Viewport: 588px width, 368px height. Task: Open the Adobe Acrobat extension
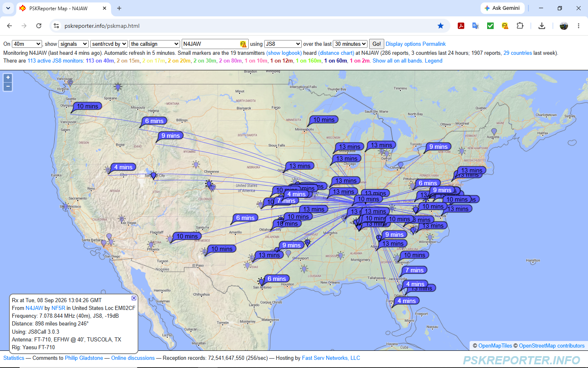461,26
